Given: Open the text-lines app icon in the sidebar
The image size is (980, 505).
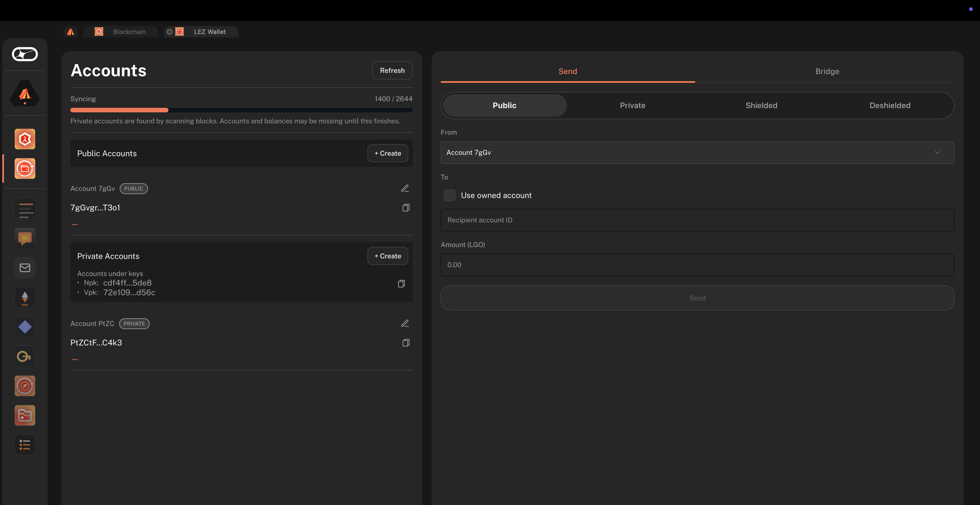Looking at the screenshot, I should (x=25, y=209).
